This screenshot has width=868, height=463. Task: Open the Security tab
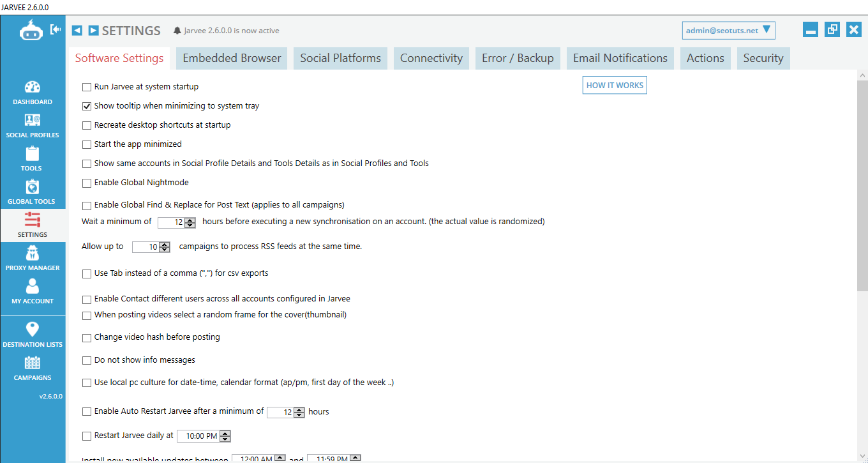coord(763,58)
